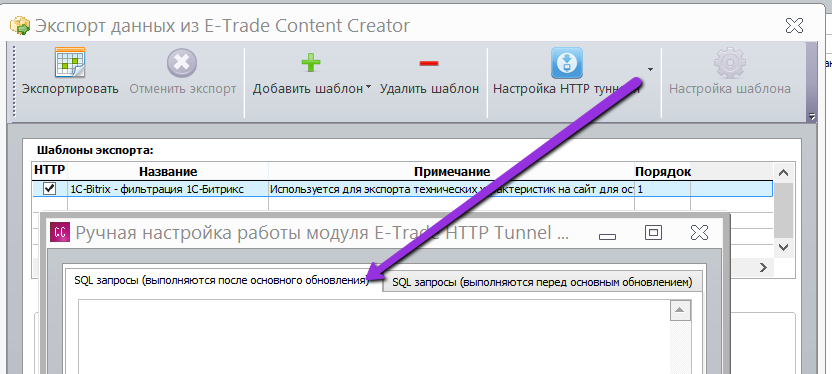Image resolution: width=832 pixels, height=374 pixels.
Task: Close the HTTP Tunnel settings dialog
Action: (700, 232)
